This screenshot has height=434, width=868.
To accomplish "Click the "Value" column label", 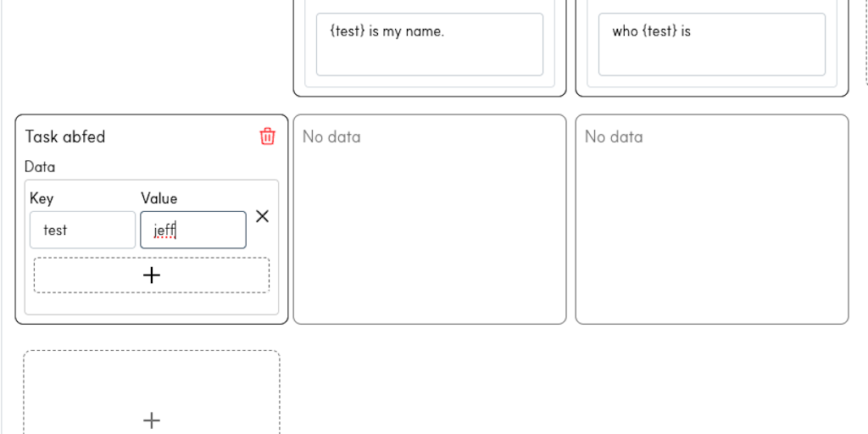I will [x=159, y=198].
